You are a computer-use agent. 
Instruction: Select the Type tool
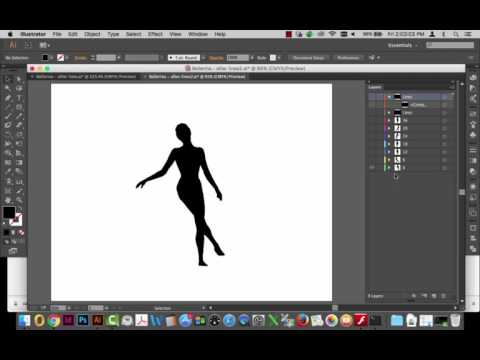click(x=19, y=98)
